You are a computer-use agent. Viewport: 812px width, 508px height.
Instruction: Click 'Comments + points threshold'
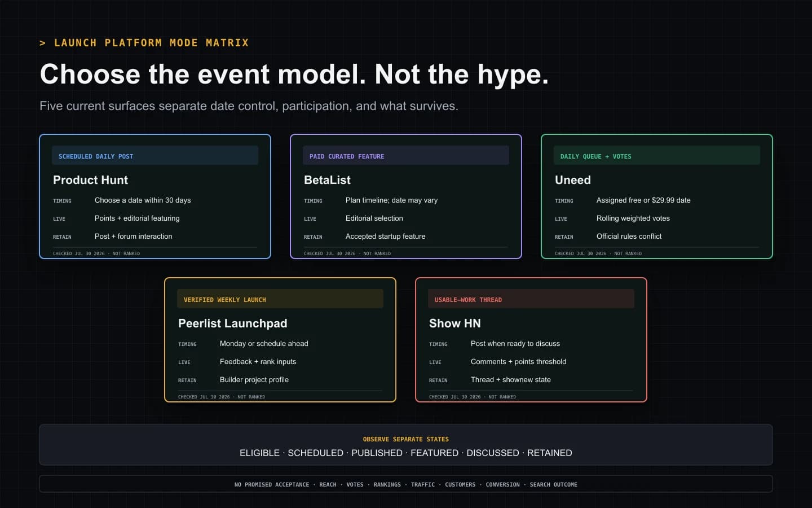point(518,362)
